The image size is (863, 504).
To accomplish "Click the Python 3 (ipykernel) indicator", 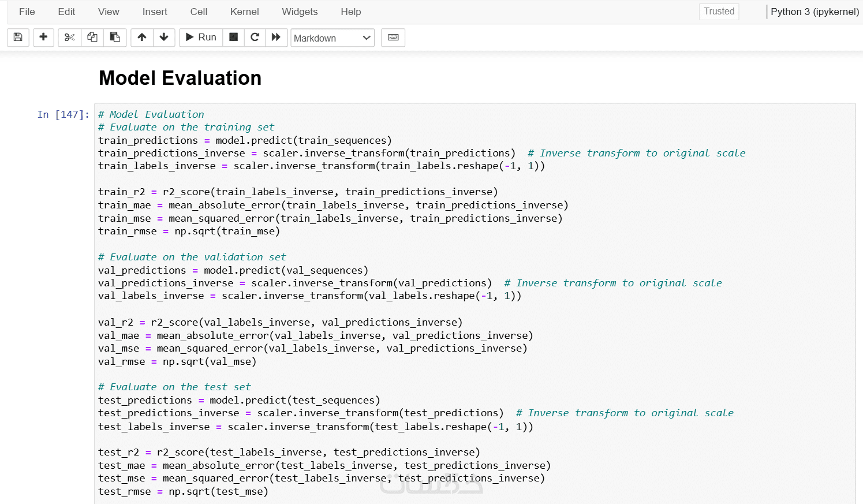I will click(x=815, y=12).
